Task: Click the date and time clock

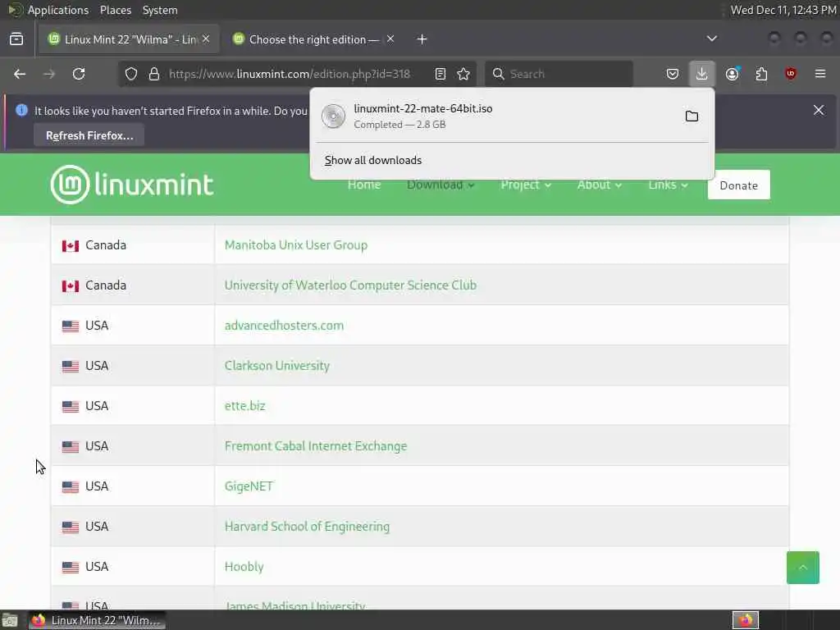Action: [x=783, y=10]
